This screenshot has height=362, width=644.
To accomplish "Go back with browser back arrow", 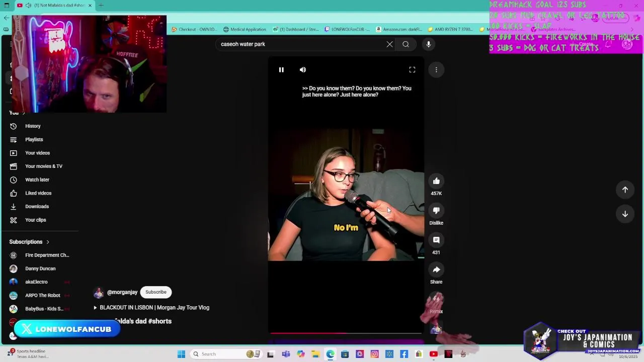I will 6,18.
